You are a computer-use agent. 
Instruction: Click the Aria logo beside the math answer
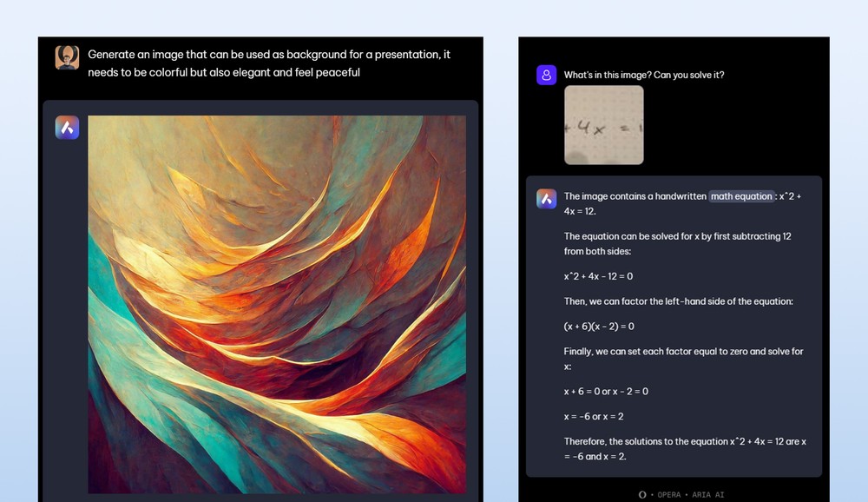546,198
